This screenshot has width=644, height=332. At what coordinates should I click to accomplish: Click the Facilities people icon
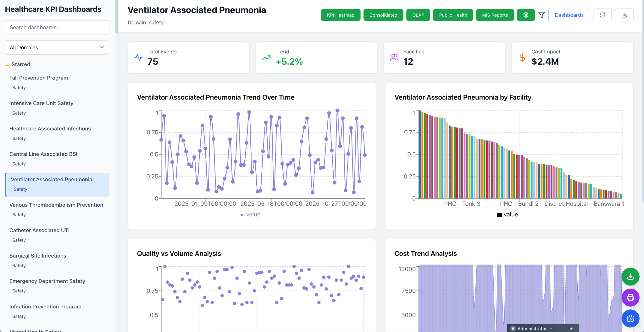click(x=394, y=57)
